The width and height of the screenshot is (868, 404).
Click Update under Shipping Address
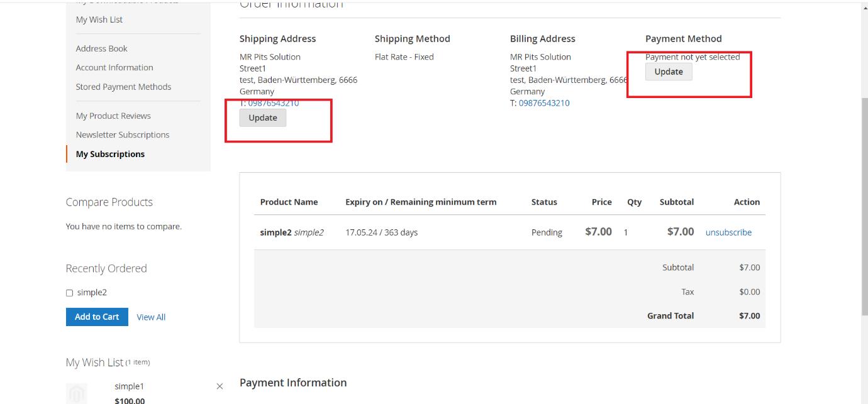263,117
